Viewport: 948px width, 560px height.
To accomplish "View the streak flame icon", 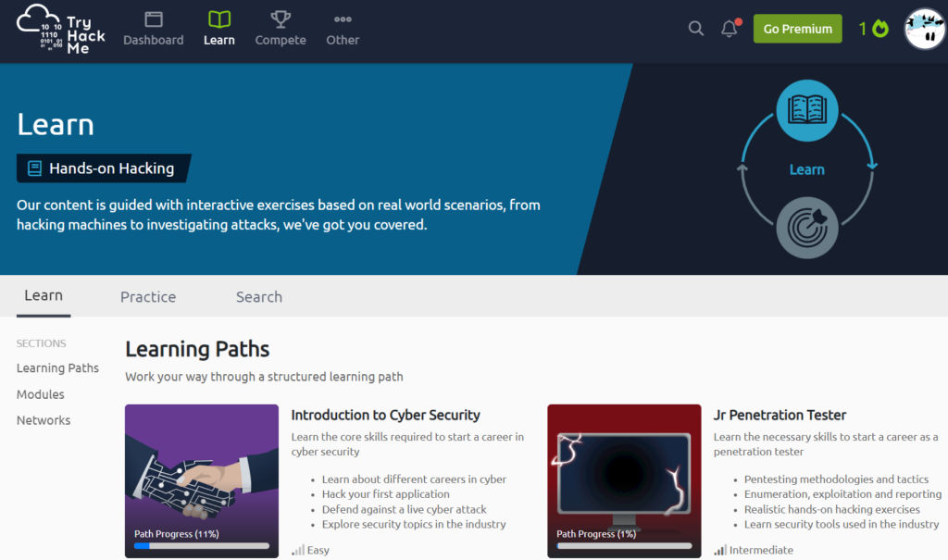I will pyautogui.click(x=881, y=29).
